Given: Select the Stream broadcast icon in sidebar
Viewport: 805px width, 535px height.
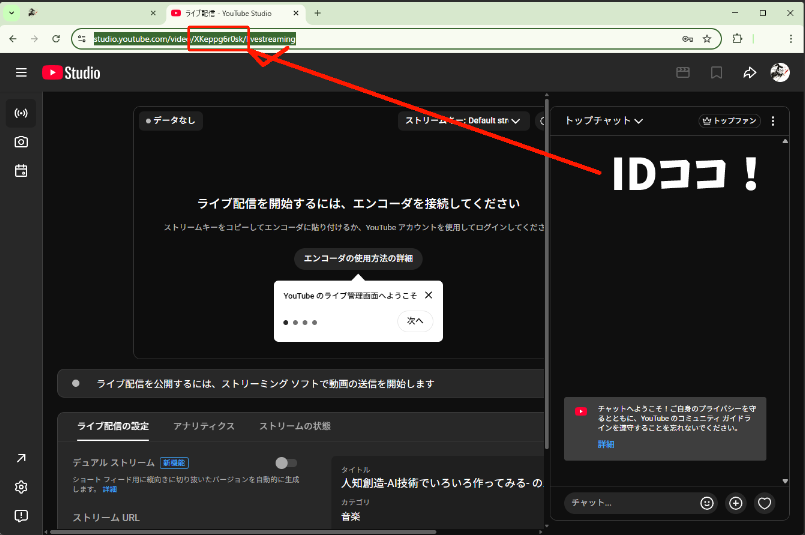Looking at the screenshot, I should [x=21, y=113].
